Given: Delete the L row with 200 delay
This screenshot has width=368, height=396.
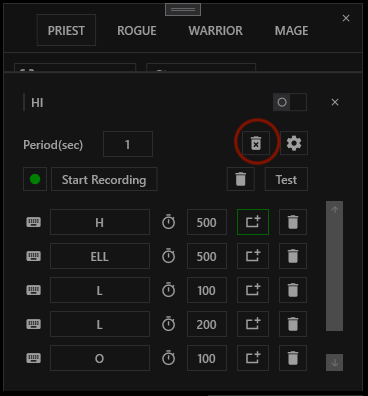Looking at the screenshot, I should pos(293,324).
